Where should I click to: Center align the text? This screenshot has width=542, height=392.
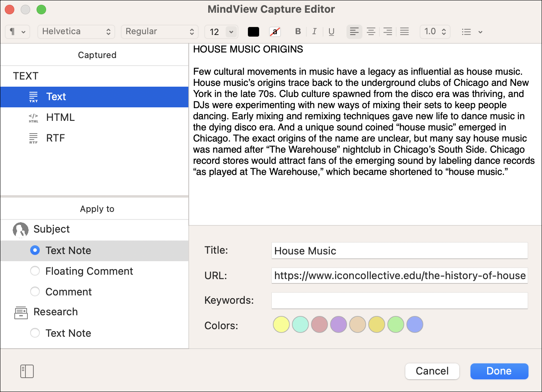point(371,31)
